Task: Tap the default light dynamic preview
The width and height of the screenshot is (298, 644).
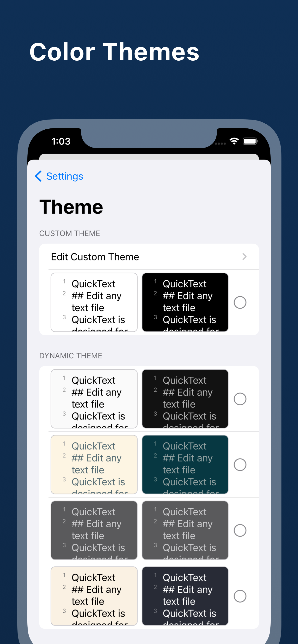Action: point(94,399)
